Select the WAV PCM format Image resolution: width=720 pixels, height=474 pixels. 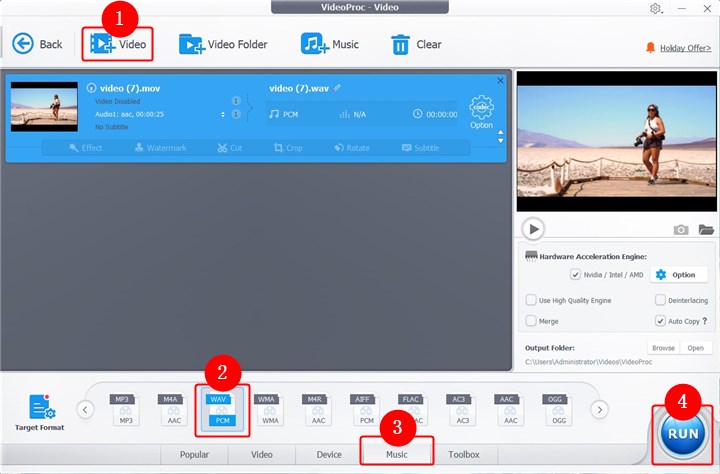(x=222, y=409)
